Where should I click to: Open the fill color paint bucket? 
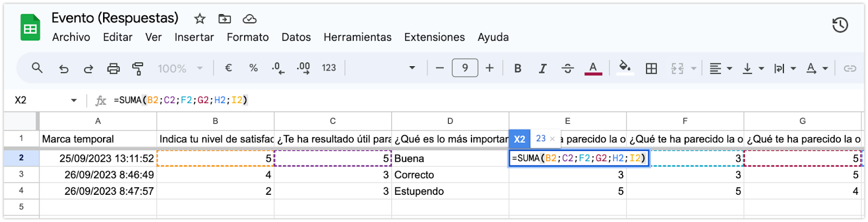(x=625, y=68)
